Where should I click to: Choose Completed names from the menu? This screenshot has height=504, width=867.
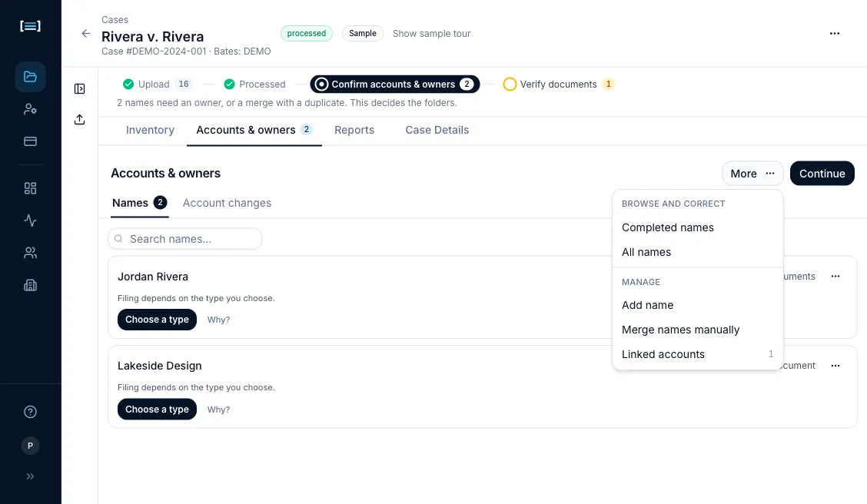[x=698, y=227]
